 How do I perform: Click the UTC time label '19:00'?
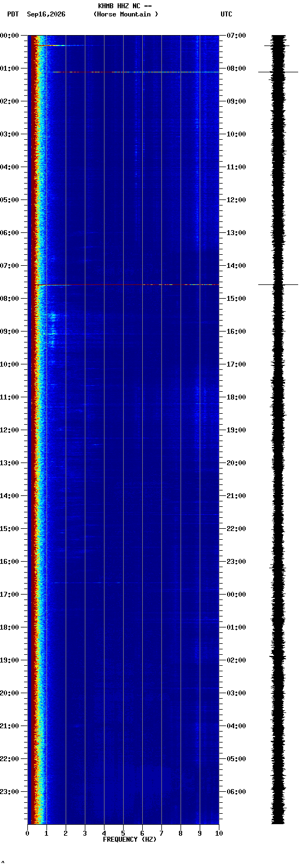coord(236,430)
